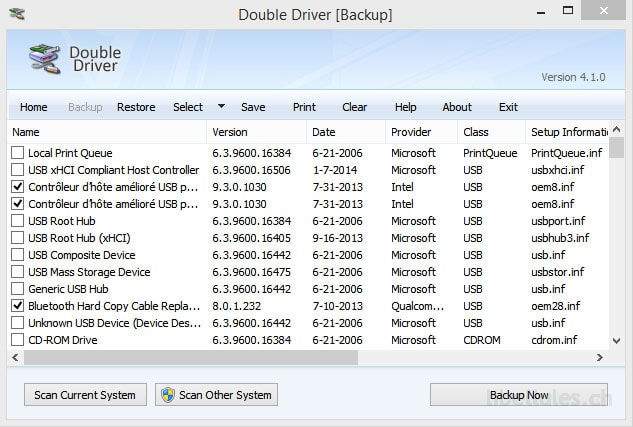Check the Generic USB Hub checkbox
Screen dimensions: 633x427
17,289
